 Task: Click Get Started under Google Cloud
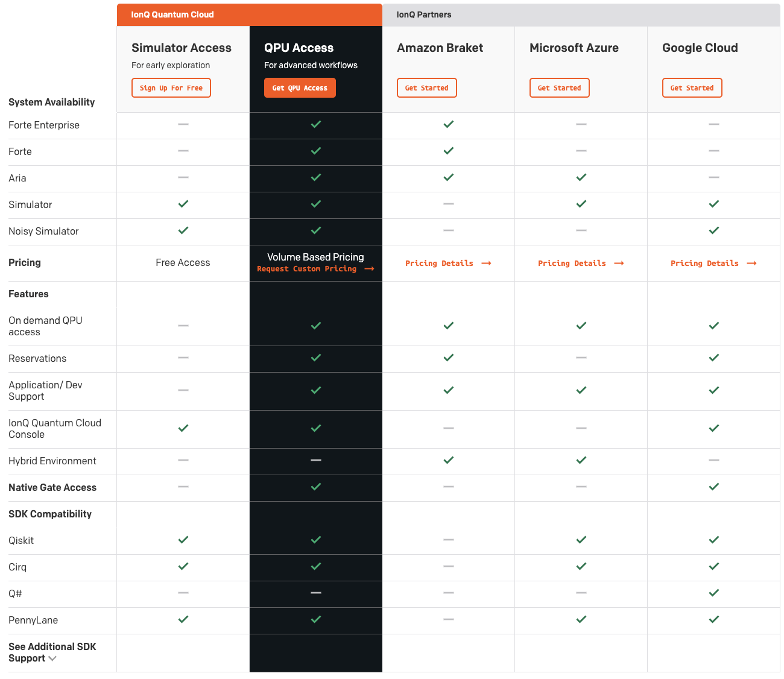pos(692,88)
